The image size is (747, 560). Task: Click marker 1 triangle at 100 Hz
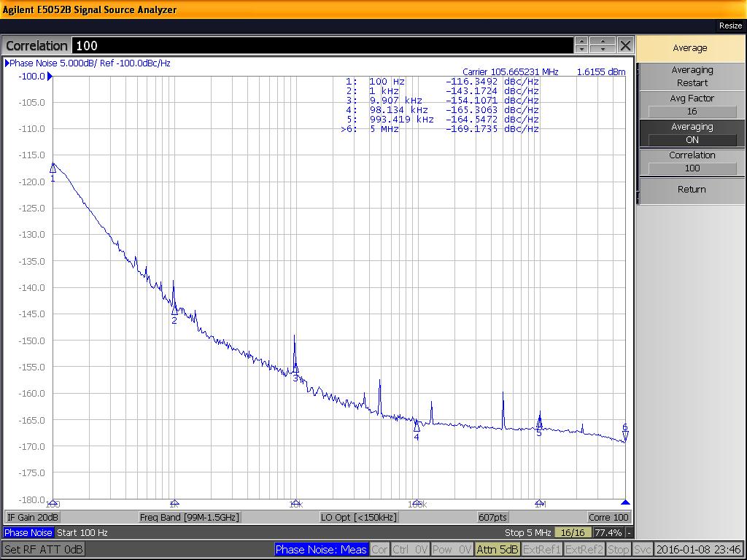(x=53, y=169)
